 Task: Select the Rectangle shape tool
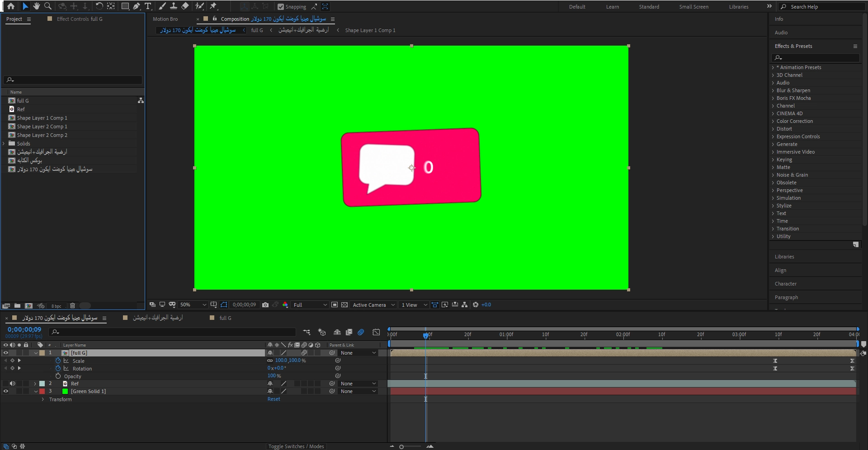tap(125, 6)
